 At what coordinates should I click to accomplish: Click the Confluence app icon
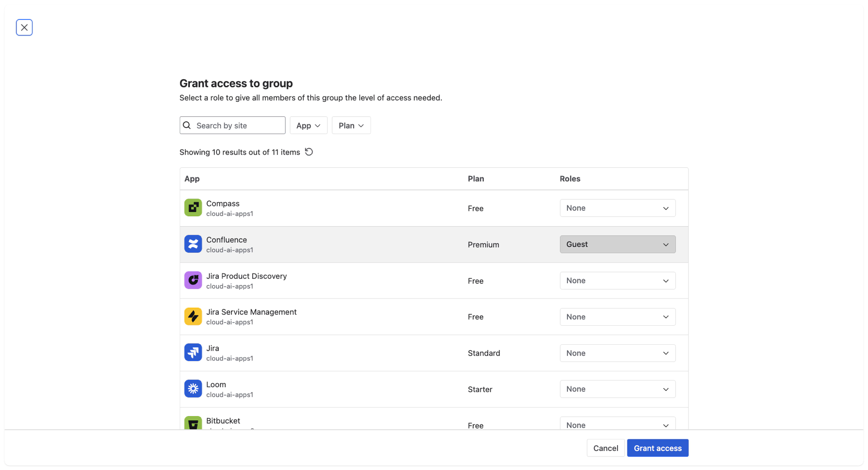[x=193, y=244]
